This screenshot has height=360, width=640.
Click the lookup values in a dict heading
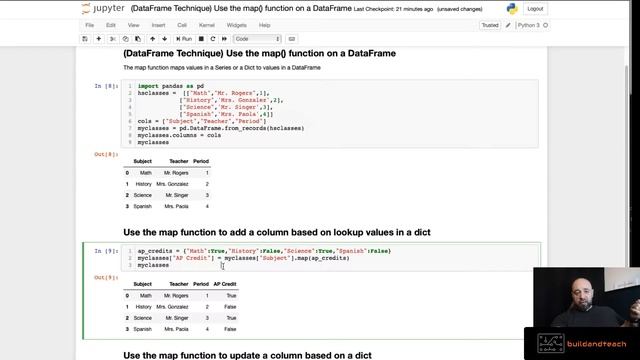coord(277,232)
